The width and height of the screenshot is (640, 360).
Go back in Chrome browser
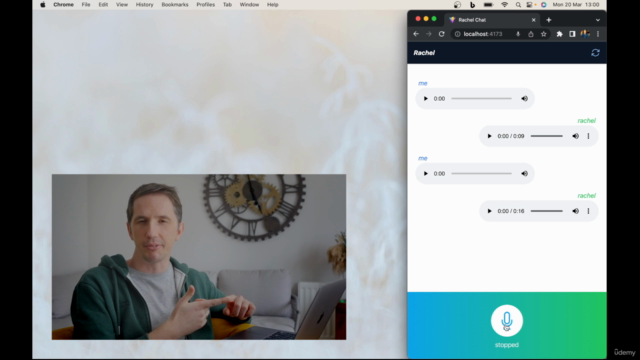click(x=416, y=34)
